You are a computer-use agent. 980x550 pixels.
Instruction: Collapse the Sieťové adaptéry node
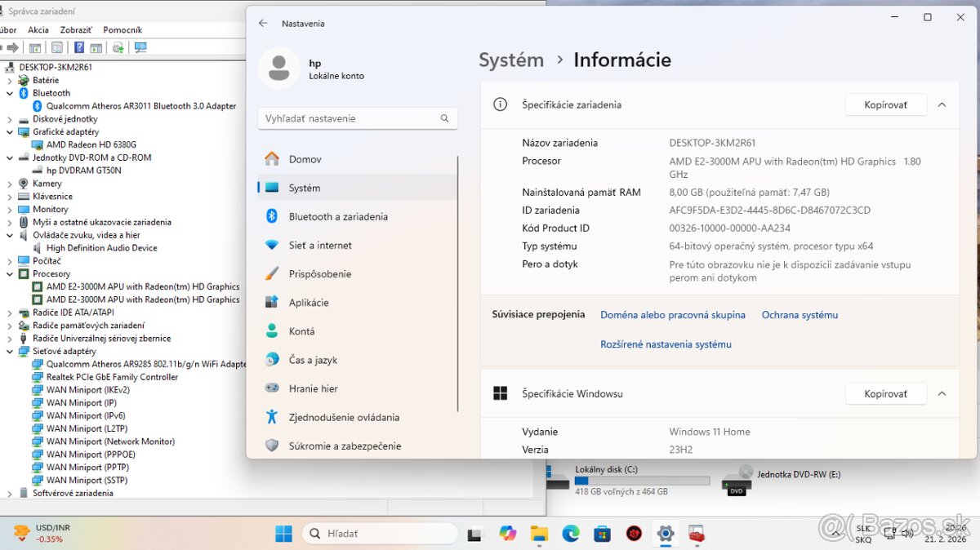pos(10,351)
